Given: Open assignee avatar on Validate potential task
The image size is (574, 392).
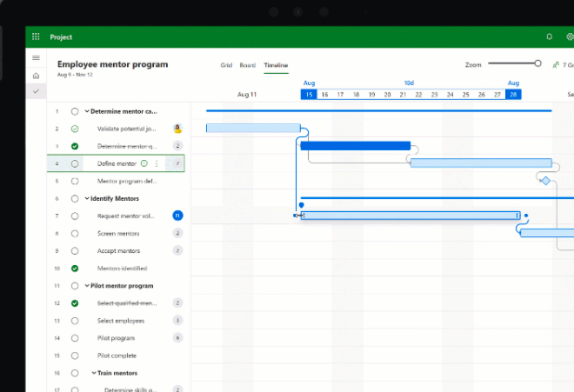Looking at the screenshot, I should [178, 129].
